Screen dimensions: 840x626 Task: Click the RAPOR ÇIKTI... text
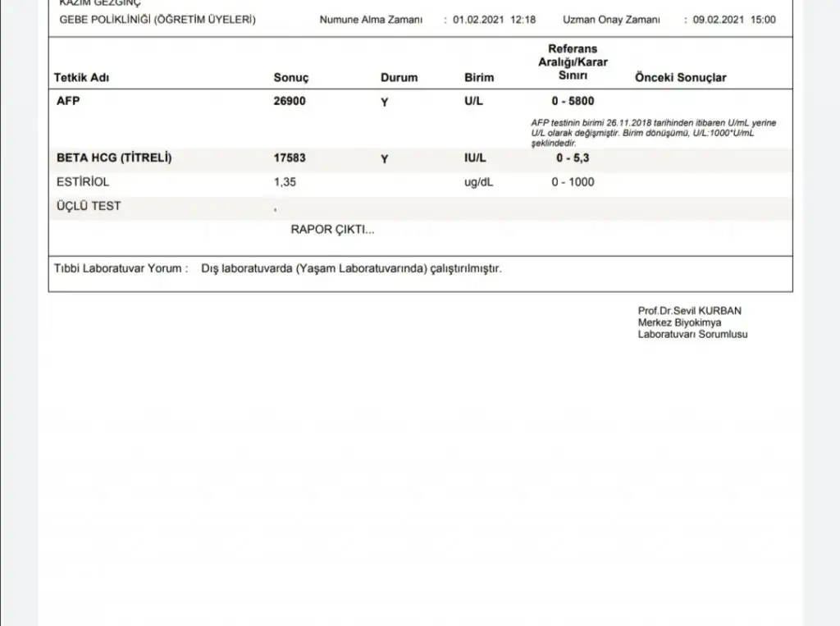tap(332, 230)
